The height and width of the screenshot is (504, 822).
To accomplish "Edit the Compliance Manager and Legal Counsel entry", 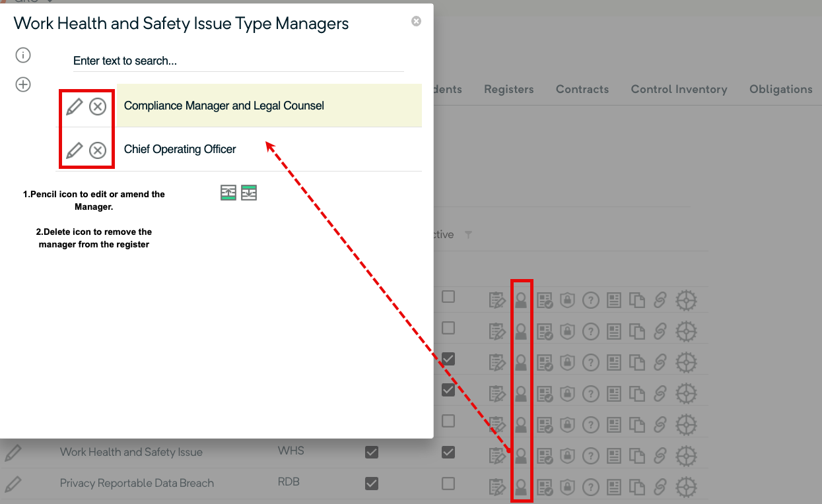I will (x=75, y=106).
